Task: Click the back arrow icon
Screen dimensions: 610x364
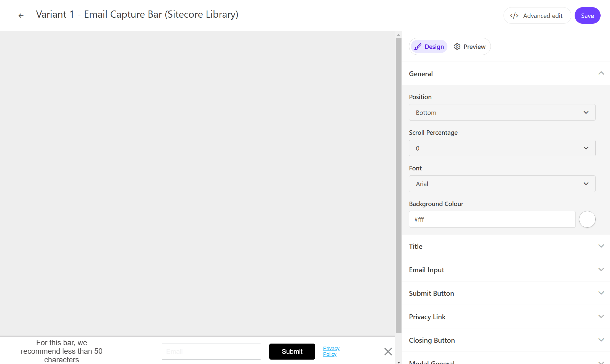Action: (x=21, y=15)
